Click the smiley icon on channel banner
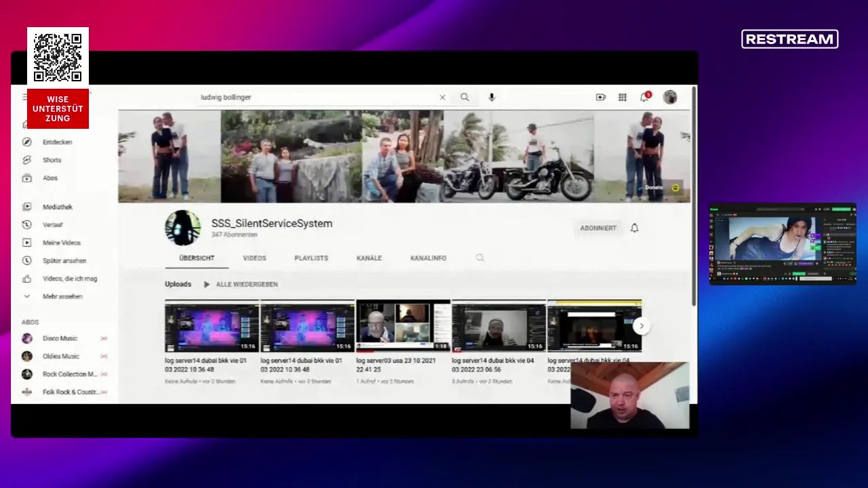The height and width of the screenshot is (488, 868). pos(675,188)
